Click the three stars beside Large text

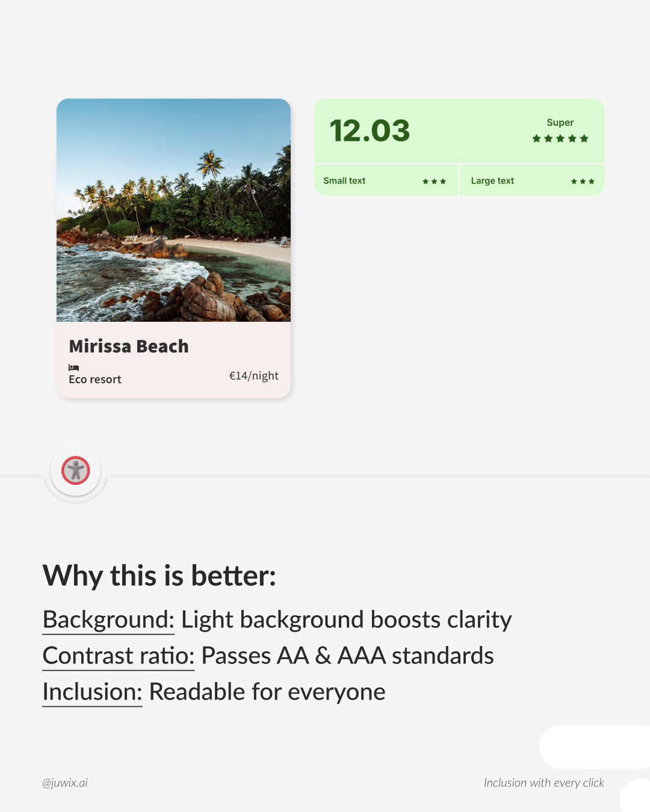583,181
